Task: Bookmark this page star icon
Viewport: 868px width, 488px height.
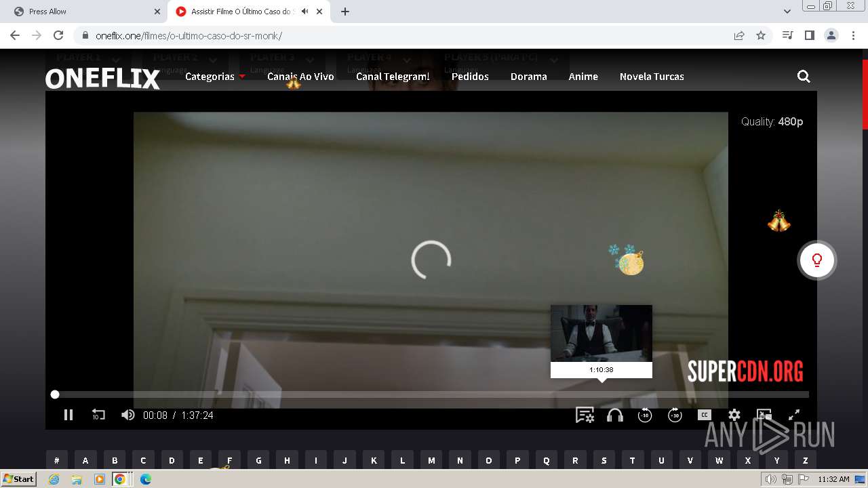Action: [761, 35]
